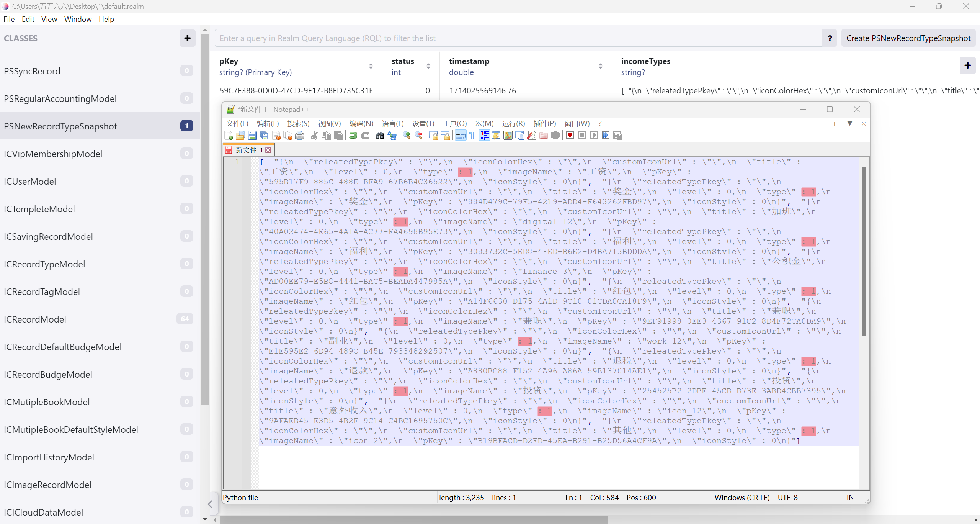
Task: Click the Notepad++ vertical scrollbar thumb
Action: 863,251
